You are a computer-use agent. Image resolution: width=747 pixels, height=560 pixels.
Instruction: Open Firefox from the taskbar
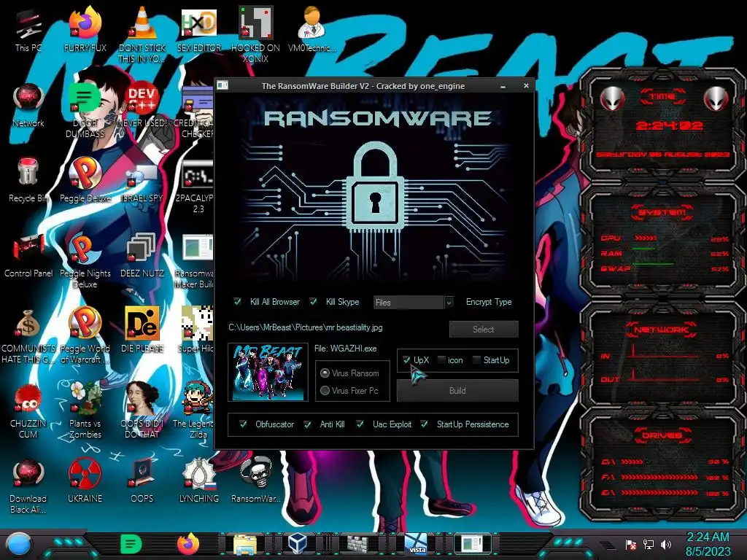point(188,544)
